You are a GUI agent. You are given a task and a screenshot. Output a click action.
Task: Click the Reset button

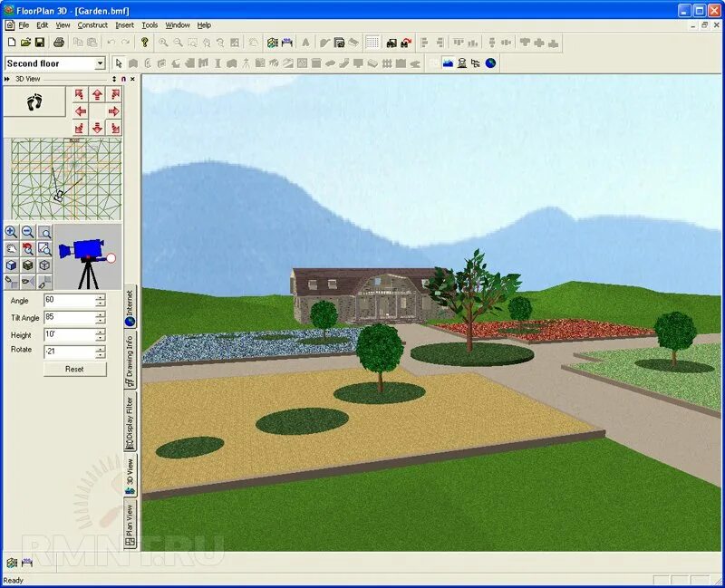tap(75, 370)
